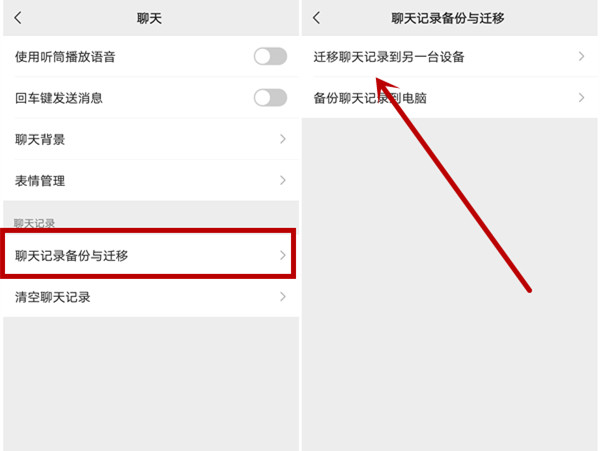Choose 备份聊天记录到电脑
The image size is (600, 451).
(x=450, y=98)
